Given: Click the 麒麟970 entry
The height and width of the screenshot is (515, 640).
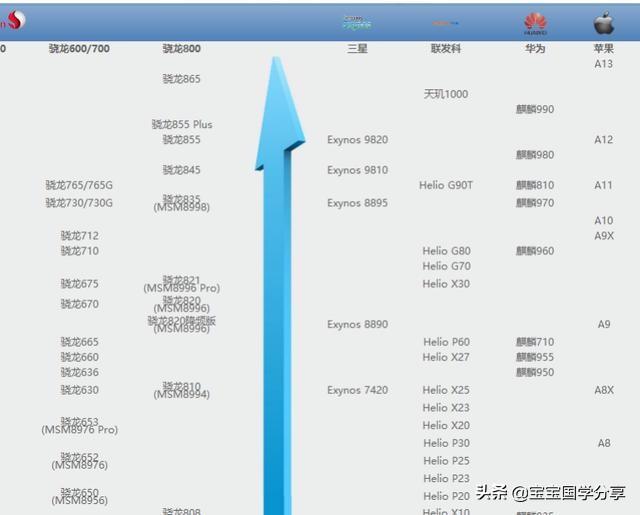Looking at the screenshot, I should (x=535, y=203).
